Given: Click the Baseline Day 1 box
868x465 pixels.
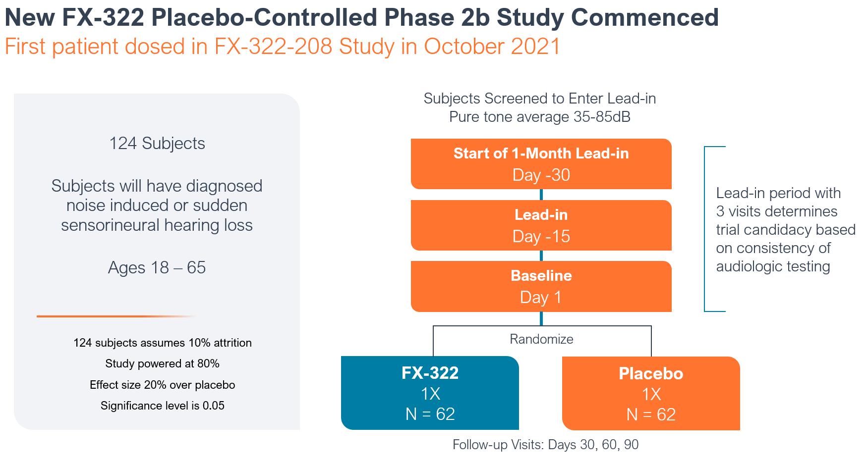Looking at the screenshot, I should coord(541,286).
